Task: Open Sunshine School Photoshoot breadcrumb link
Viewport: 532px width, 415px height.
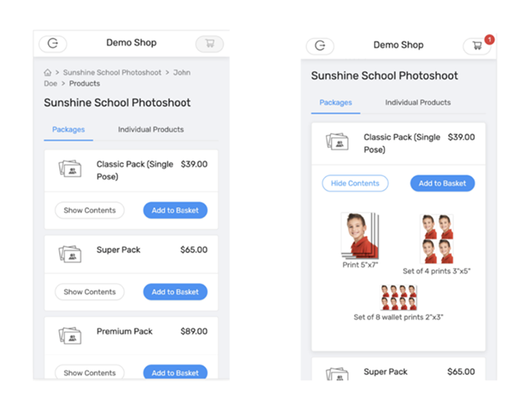Action: pos(112,72)
